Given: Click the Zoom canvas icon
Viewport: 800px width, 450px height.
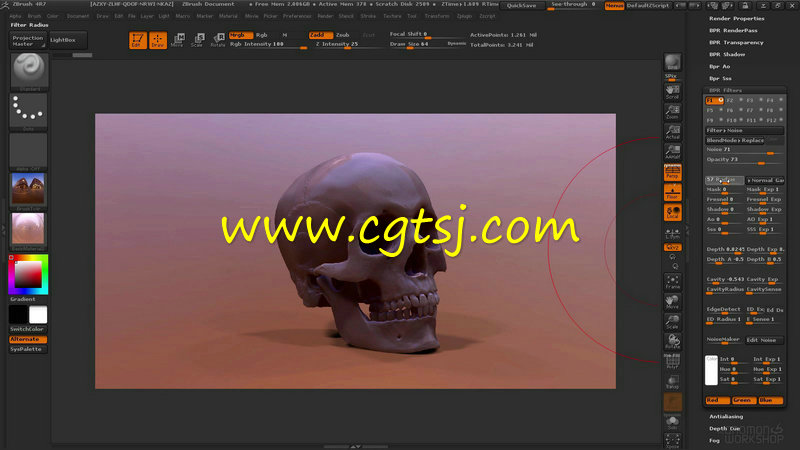Looking at the screenshot, I should click(672, 112).
